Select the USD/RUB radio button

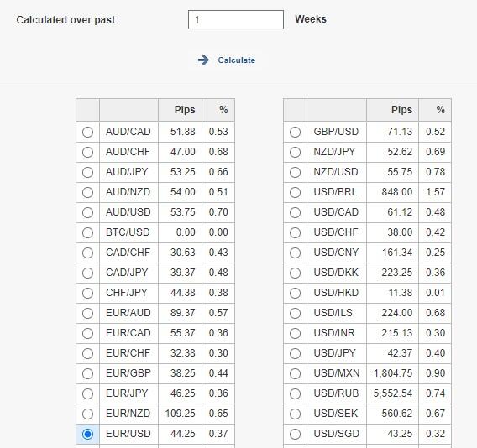point(295,393)
